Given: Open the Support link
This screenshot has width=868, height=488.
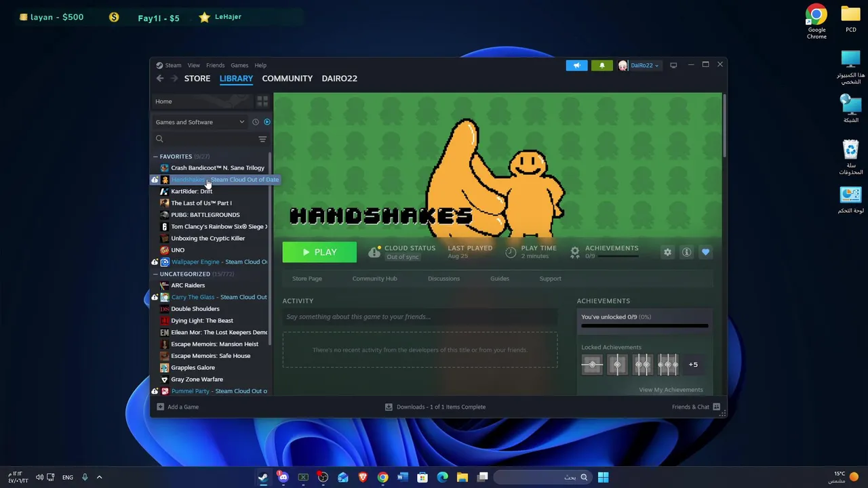Looking at the screenshot, I should (x=550, y=279).
